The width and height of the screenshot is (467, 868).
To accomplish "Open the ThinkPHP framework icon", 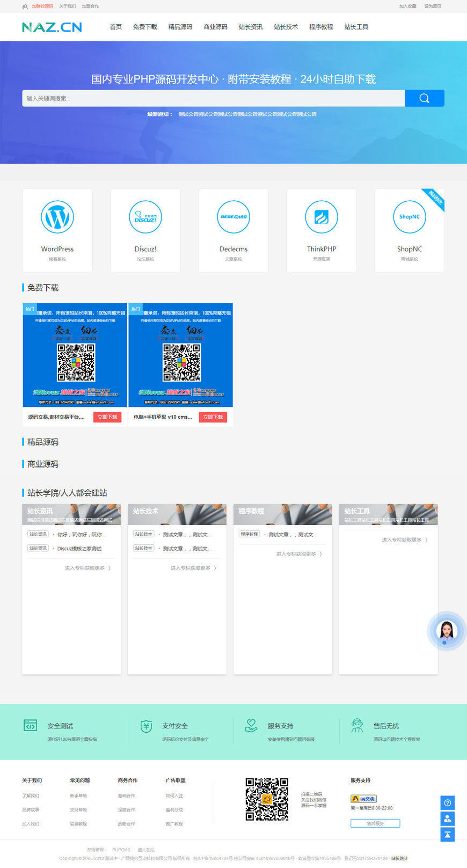I will click(322, 217).
